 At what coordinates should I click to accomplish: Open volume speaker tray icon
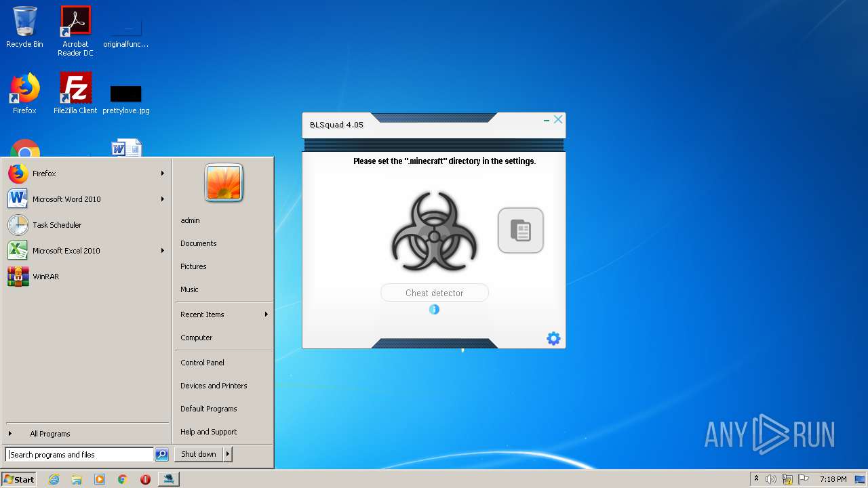coord(771,479)
